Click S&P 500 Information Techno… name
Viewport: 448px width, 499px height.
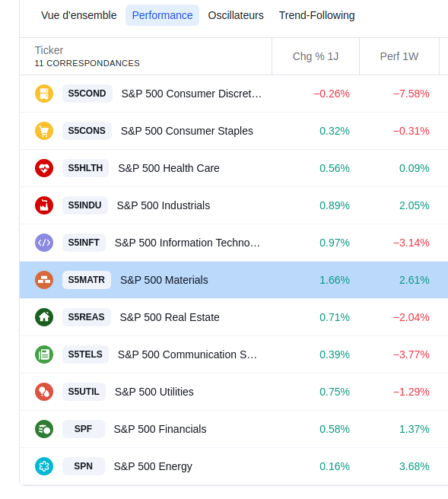pyautogui.click(x=187, y=243)
